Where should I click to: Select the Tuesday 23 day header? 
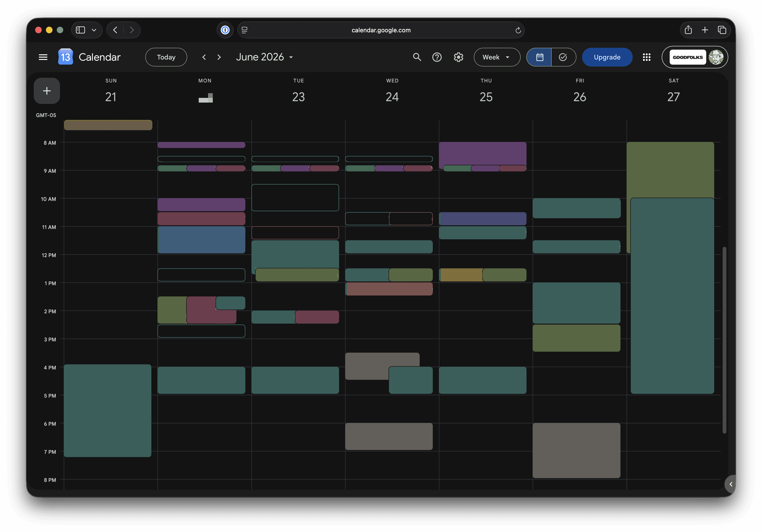tap(298, 92)
